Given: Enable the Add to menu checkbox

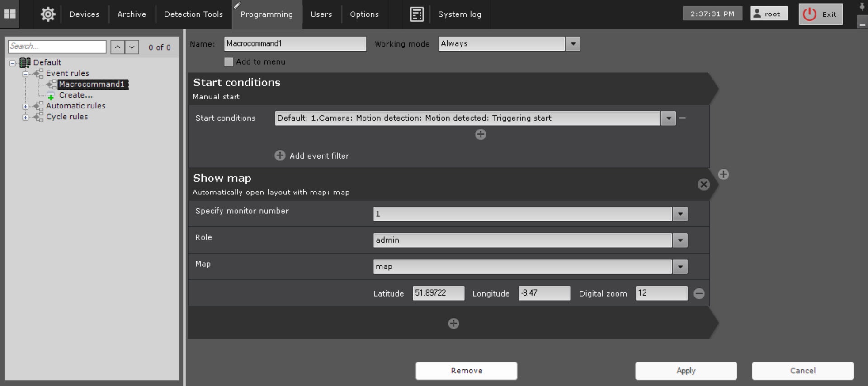Looking at the screenshot, I should pos(229,62).
